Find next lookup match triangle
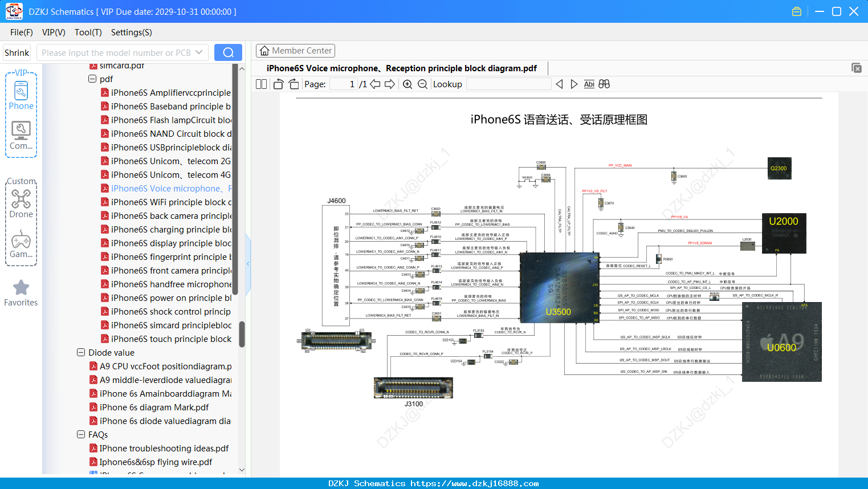The width and height of the screenshot is (868, 489). [574, 84]
